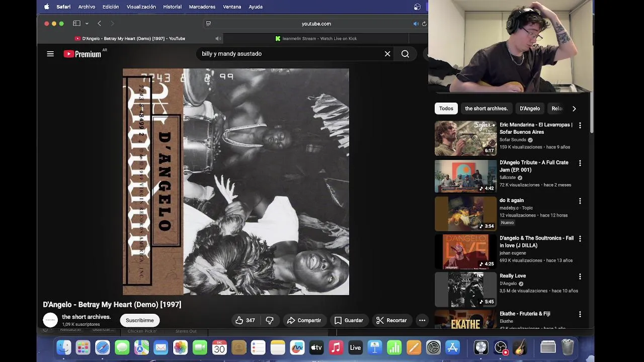Viewport: 644px width, 362px height.
Task: Open D'Angelo Tribute Full Crate Jam thumbnail
Action: pyautogui.click(x=465, y=176)
